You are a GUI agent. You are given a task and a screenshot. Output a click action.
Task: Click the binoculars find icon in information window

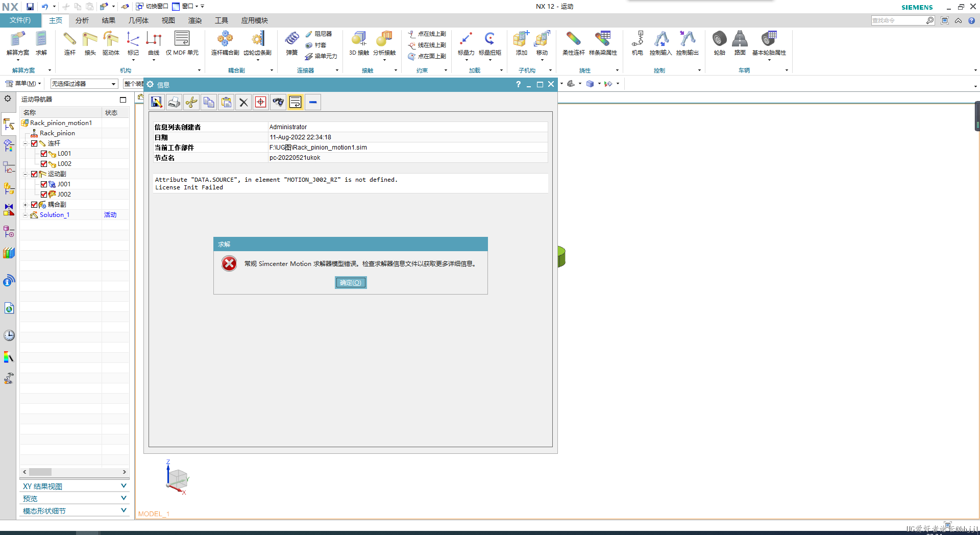pyautogui.click(x=278, y=102)
